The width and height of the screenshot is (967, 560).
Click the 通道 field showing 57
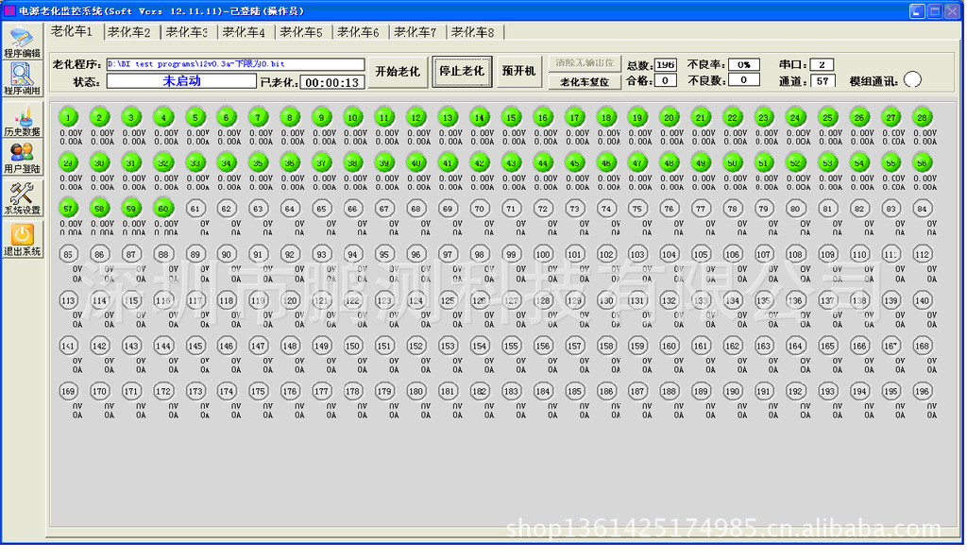pyautogui.click(x=823, y=81)
